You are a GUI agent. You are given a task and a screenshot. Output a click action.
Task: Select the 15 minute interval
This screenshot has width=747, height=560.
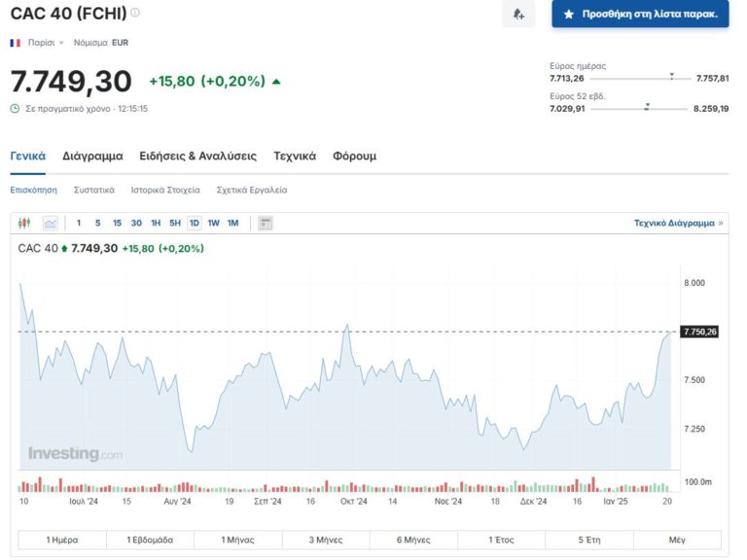pyautogui.click(x=117, y=224)
